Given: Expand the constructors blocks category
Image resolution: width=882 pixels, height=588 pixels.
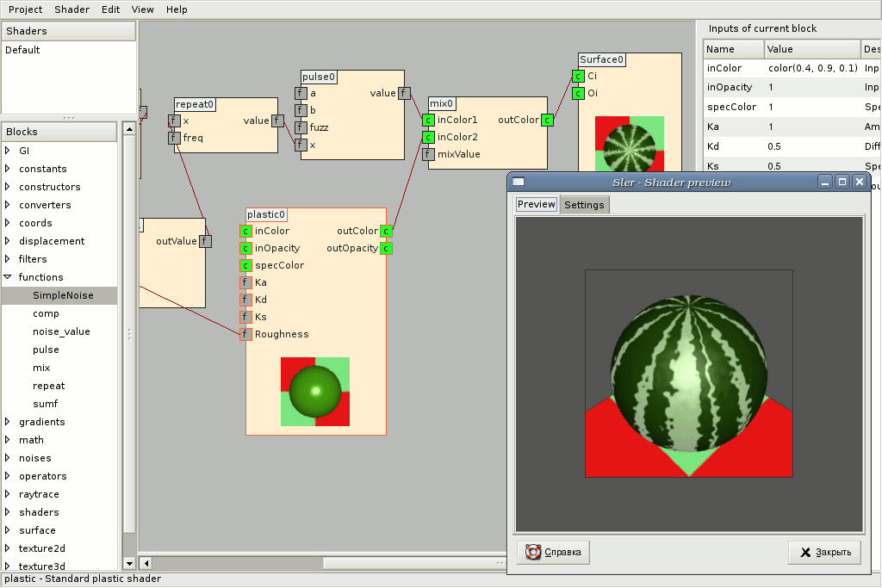Looking at the screenshot, I should pyautogui.click(x=8, y=187).
